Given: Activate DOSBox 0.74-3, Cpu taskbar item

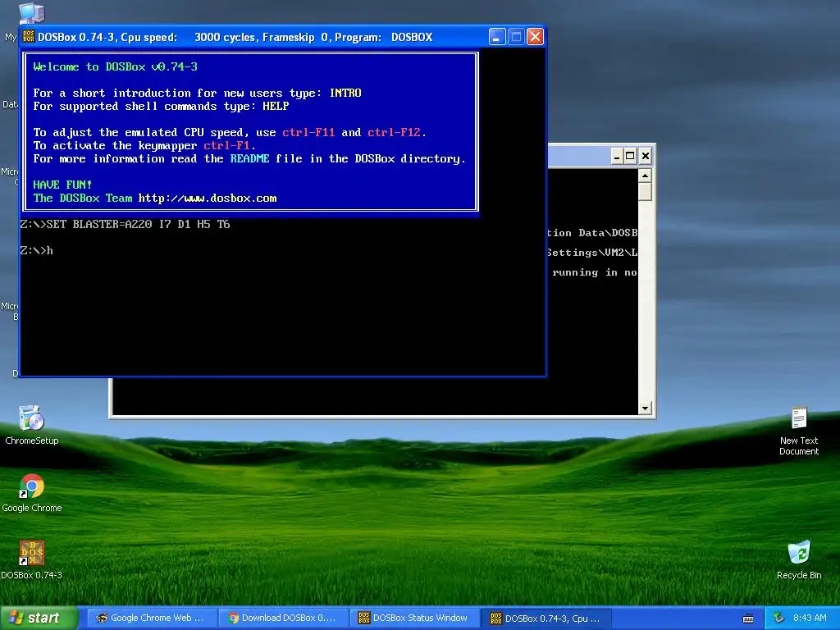Looking at the screenshot, I should (546, 619).
